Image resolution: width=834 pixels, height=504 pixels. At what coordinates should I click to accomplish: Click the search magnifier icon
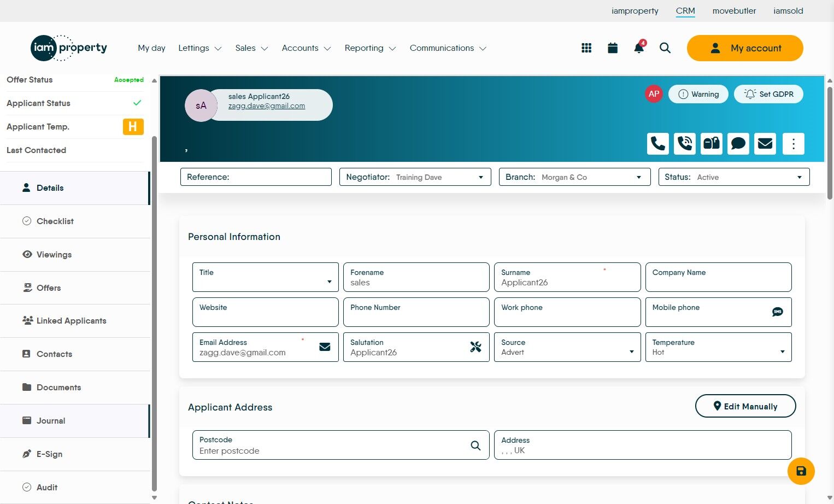tap(665, 48)
